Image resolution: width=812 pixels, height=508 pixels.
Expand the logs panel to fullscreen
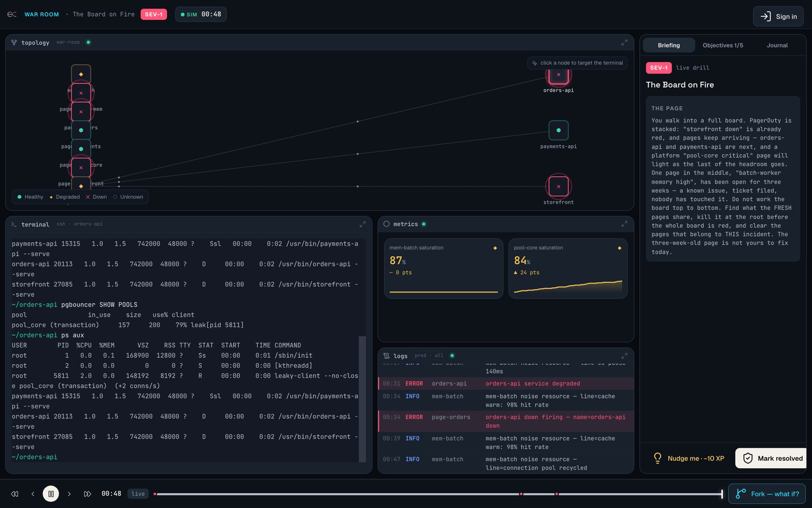click(624, 356)
